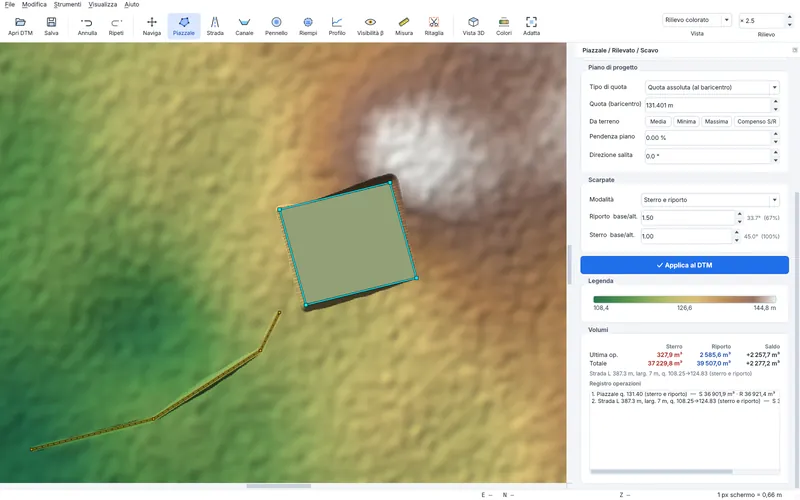Fit view with Adatta

pyautogui.click(x=531, y=26)
